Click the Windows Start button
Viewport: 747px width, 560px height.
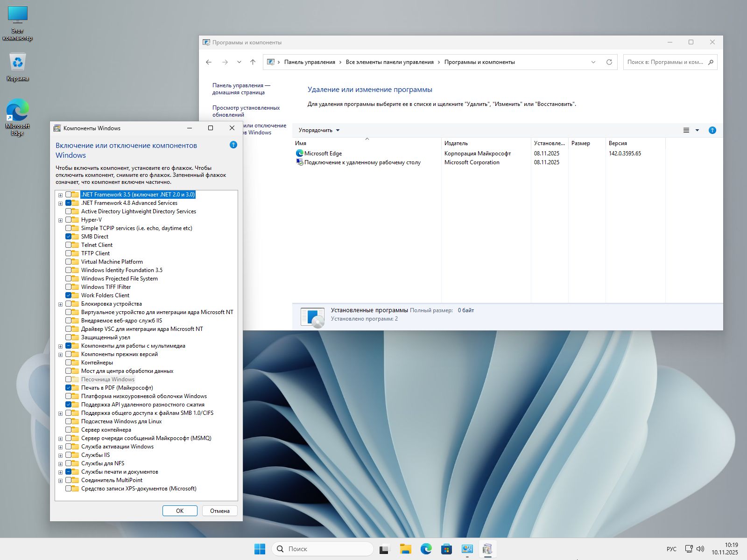pos(260,549)
